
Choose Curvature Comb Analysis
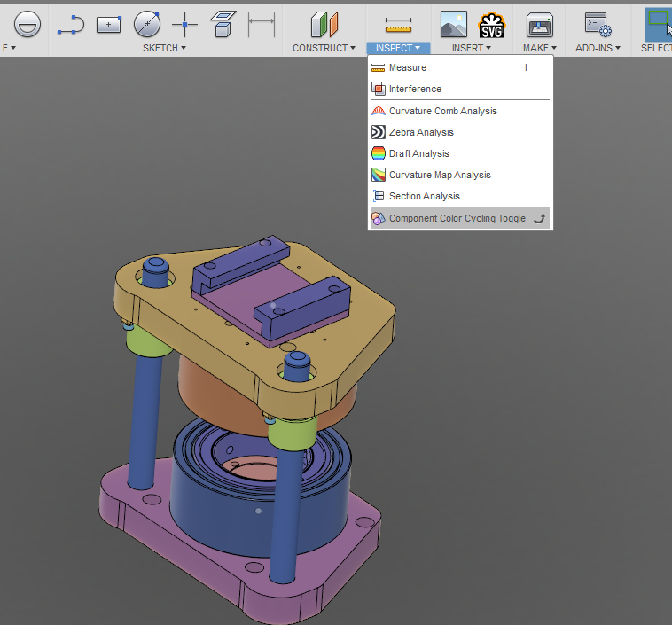click(460, 111)
